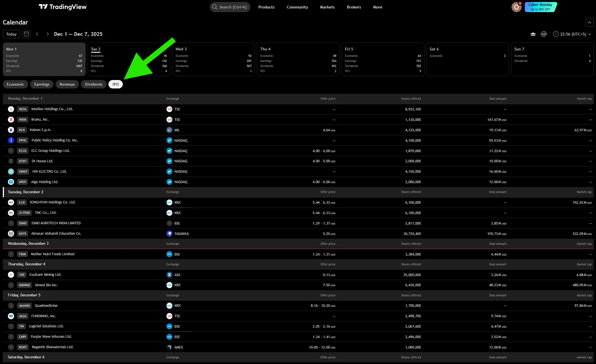Go to next week with forward arrow
596x364 pixels.
pyautogui.click(x=48, y=34)
